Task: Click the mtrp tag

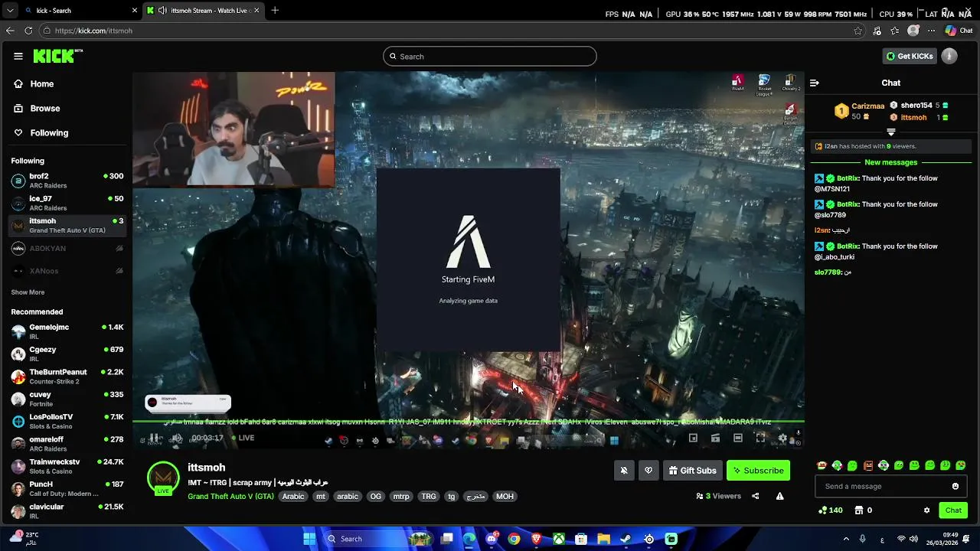Action: tap(401, 497)
